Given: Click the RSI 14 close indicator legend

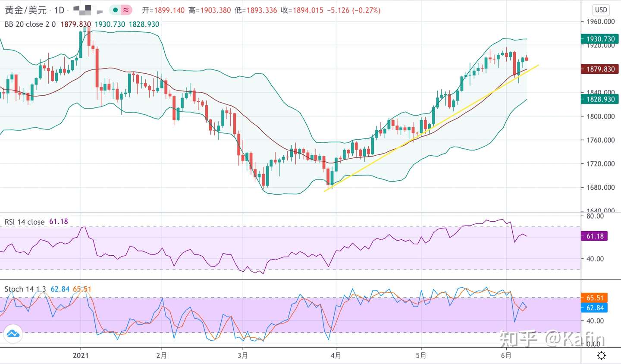Looking at the screenshot, I should tap(25, 222).
